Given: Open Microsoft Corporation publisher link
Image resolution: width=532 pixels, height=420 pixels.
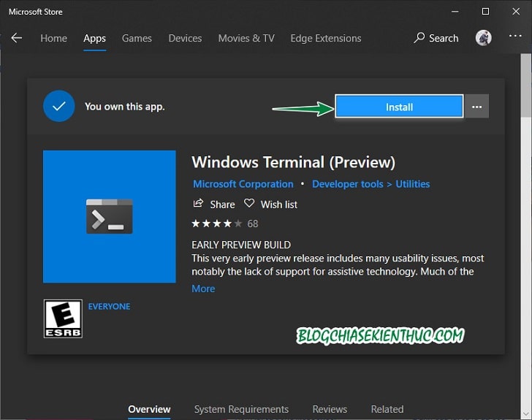Looking at the screenshot, I should point(243,184).
